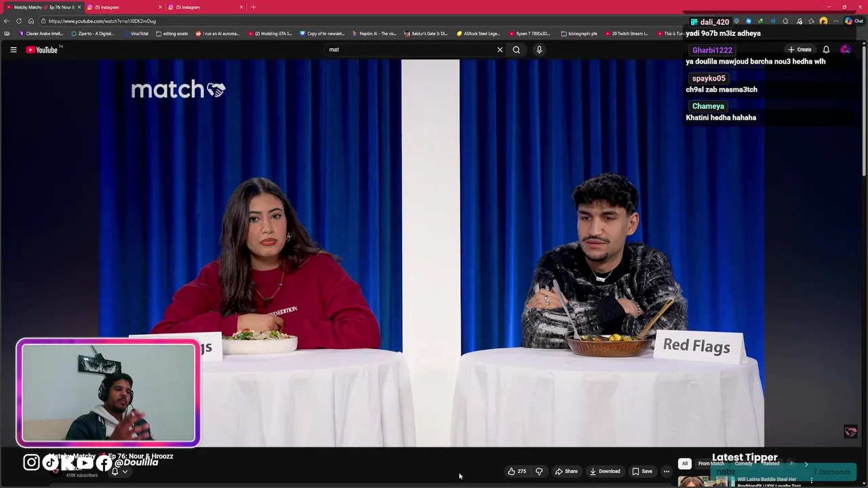Open VirusTotal bookmark
Image resolution: width=868 pixels, height=488 pixels.
[136, 33]
